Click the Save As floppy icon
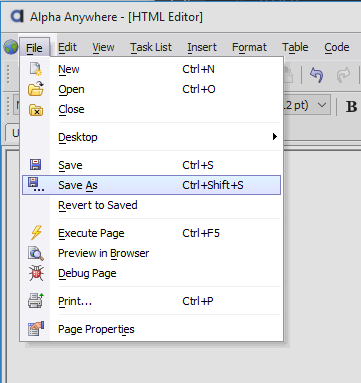 (x=36, y=184)
